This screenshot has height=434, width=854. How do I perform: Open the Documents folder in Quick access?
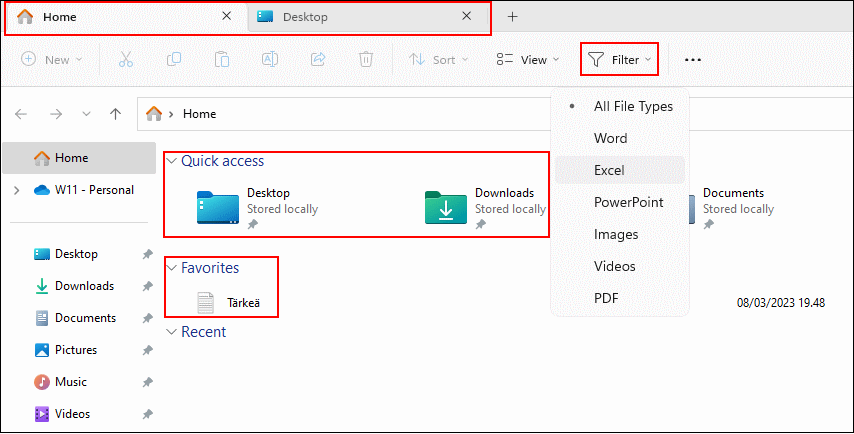coord(730,207)
